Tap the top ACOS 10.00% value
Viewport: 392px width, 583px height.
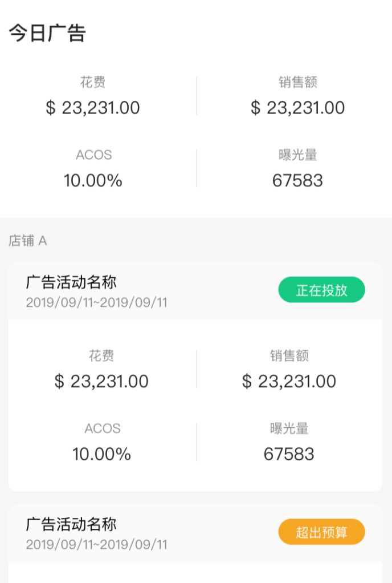[93, 181]
